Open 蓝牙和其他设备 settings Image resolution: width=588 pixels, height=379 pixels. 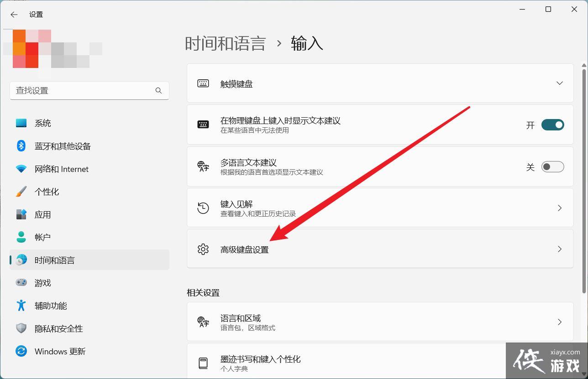(x=62, y=145)
